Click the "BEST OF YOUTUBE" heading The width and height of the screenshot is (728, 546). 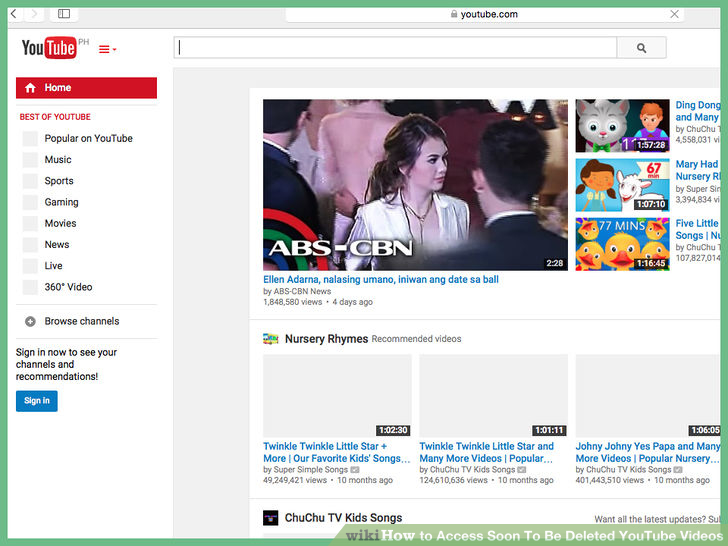55,117
